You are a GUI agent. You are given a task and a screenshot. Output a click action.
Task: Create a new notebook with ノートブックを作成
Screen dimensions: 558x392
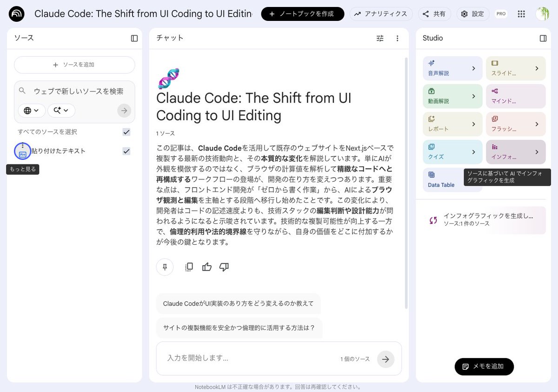pyautogui.click(x=302, y=14)
